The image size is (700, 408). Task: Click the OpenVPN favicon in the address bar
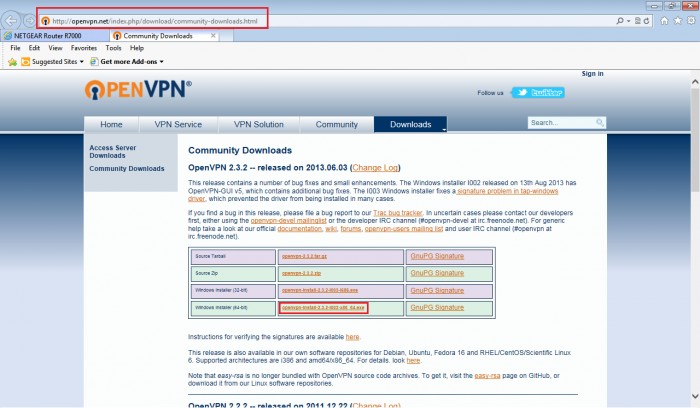point(45,21)
